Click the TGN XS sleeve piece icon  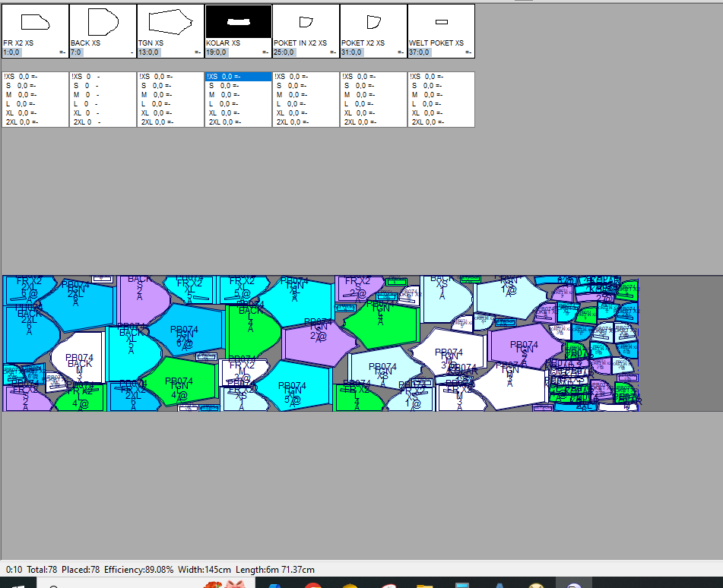click(x=170, y=23)
